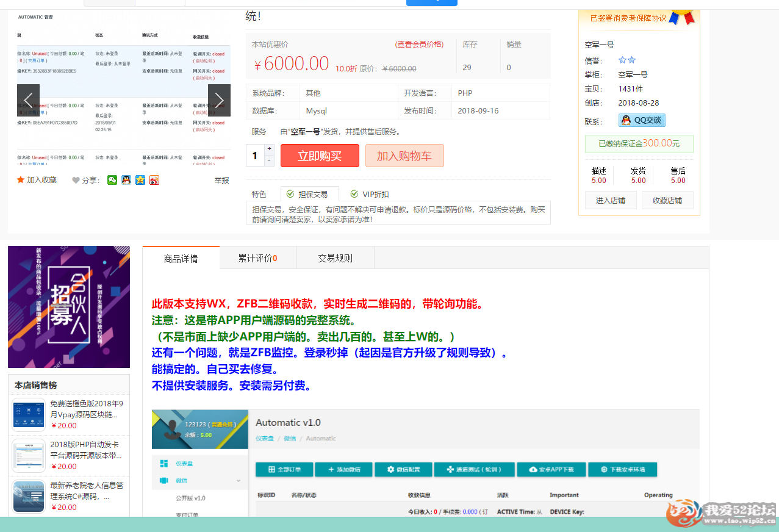Click the 发货 rating score 5.00
This screenshot has width=779, height=532.
(639, 181)
